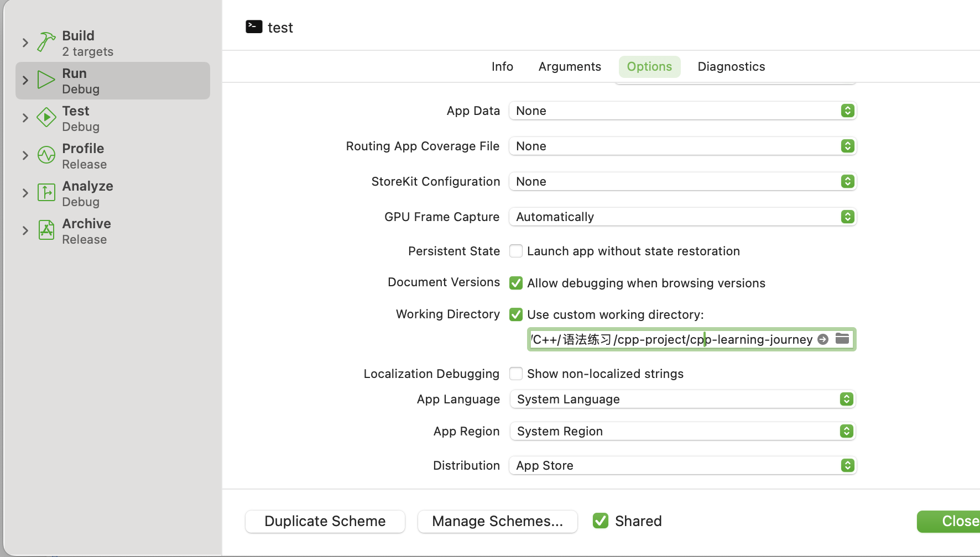The image size is (980, 557).
Task: Open the Distribution dropdown
Action: click(682, 465)
